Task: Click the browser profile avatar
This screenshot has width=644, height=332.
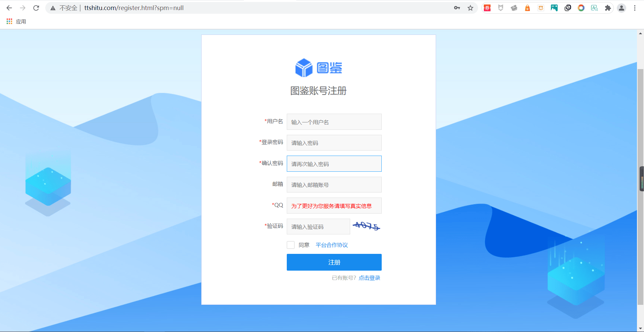Action: [x=622, y=8]
